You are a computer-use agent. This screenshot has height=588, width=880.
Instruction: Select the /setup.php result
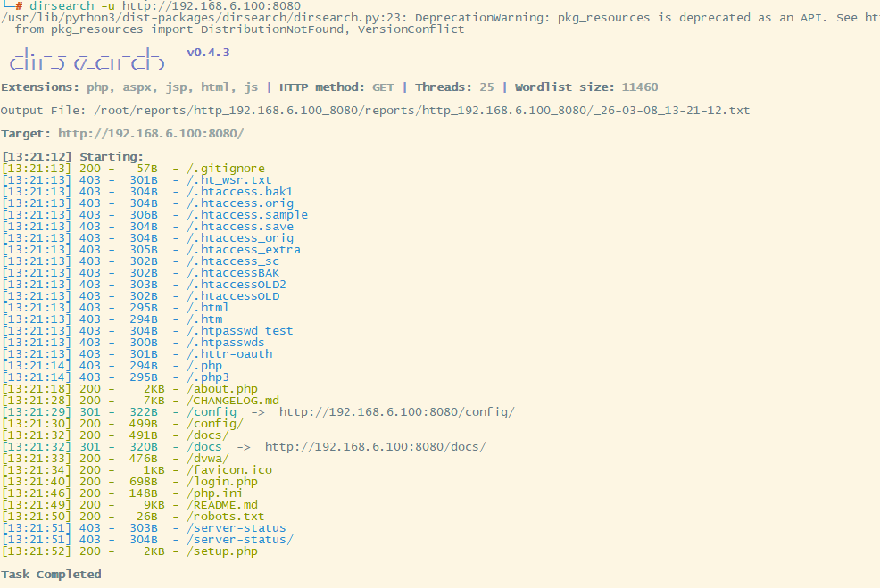(222, 551)
